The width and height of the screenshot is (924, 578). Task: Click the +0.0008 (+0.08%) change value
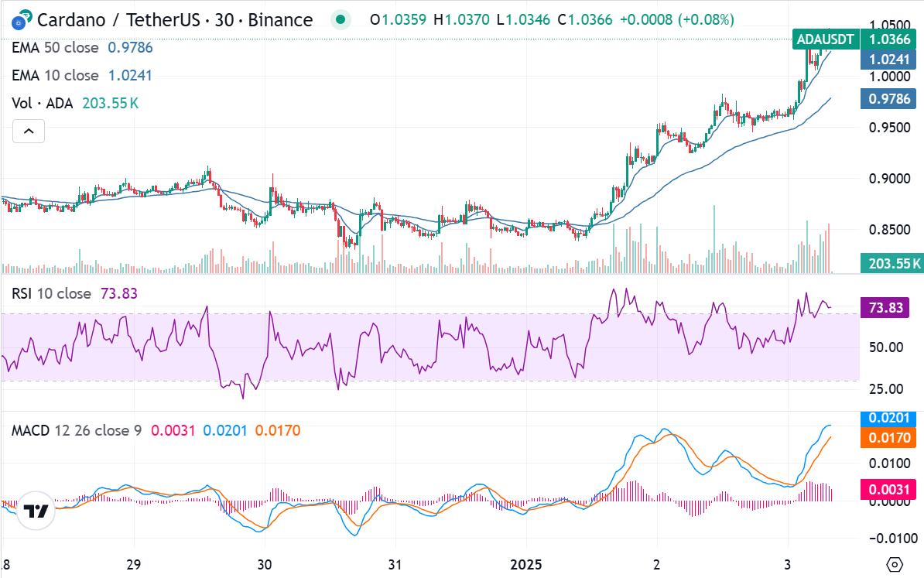point(677,20)
